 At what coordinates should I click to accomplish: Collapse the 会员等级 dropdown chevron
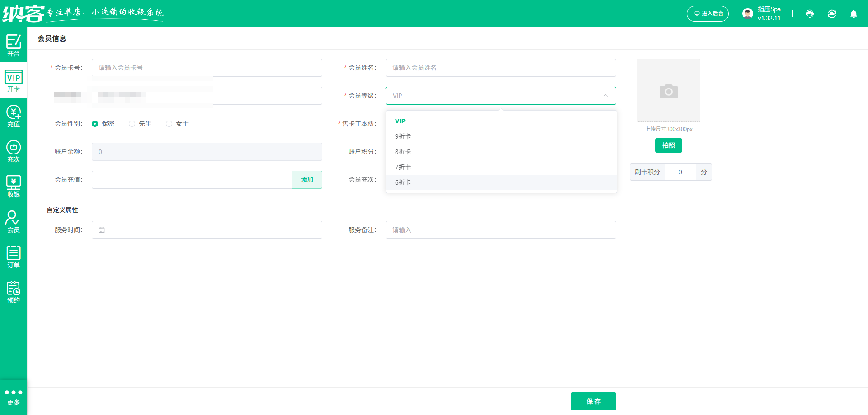606,96
